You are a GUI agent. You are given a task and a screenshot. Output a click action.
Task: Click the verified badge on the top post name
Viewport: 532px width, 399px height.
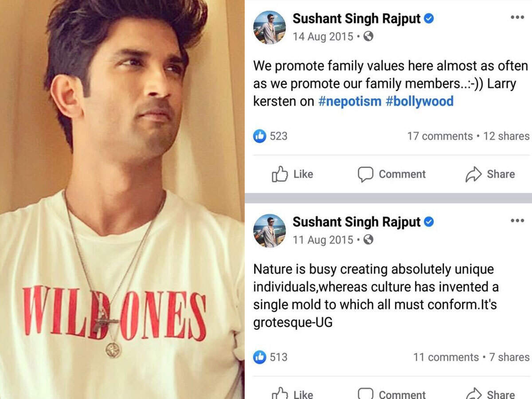(429, 19)
